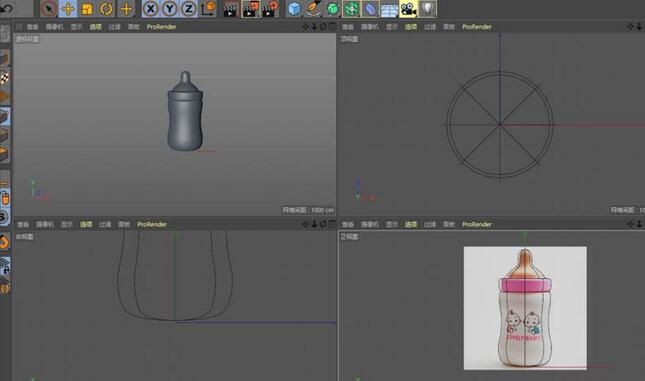Add a Cube primitive object
This screenshot has height=381, width=645.
click(294, 9)
